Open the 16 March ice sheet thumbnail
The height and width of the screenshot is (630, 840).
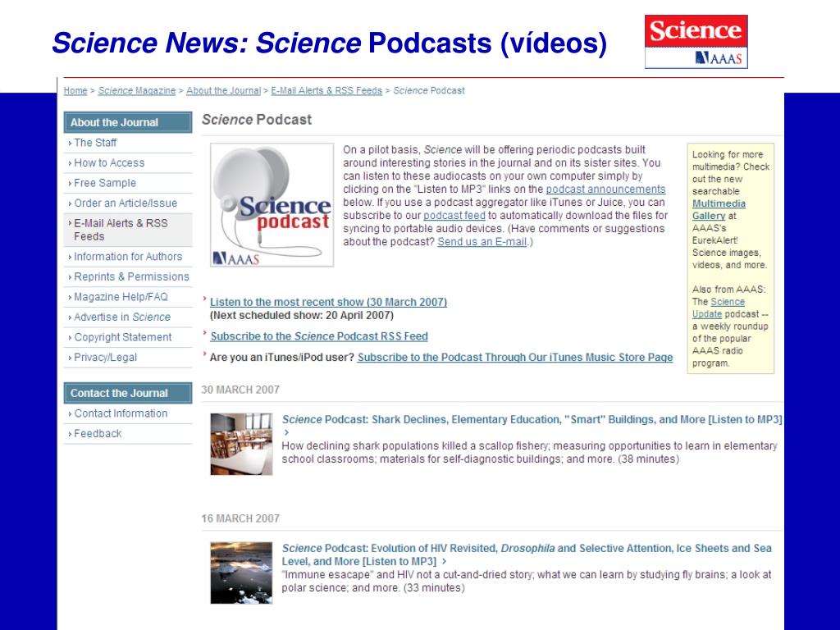[x=241, y=573]
